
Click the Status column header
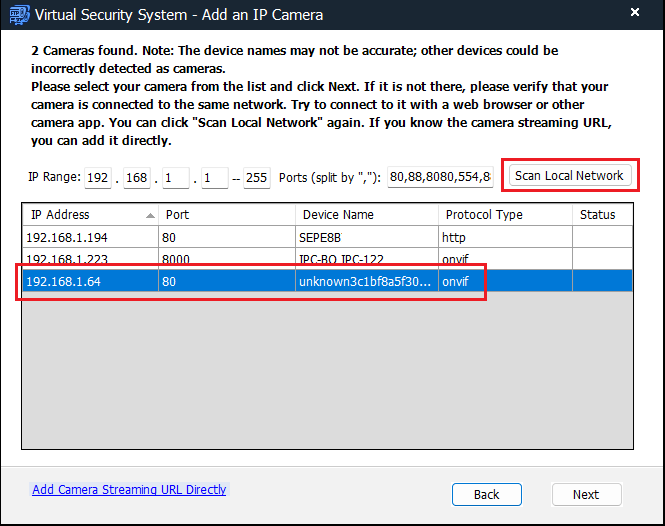coord(602,214)
